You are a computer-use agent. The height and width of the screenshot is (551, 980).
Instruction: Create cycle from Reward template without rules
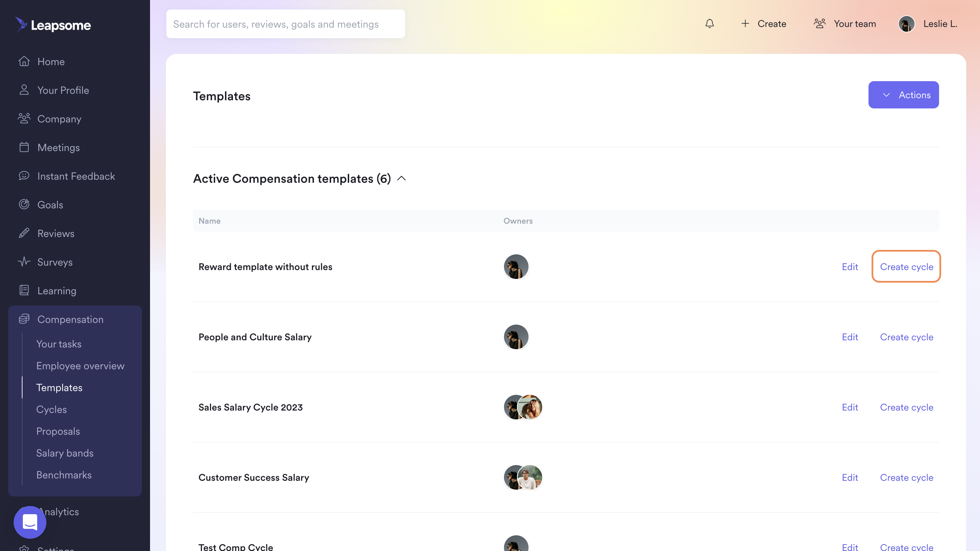point(906,267)
